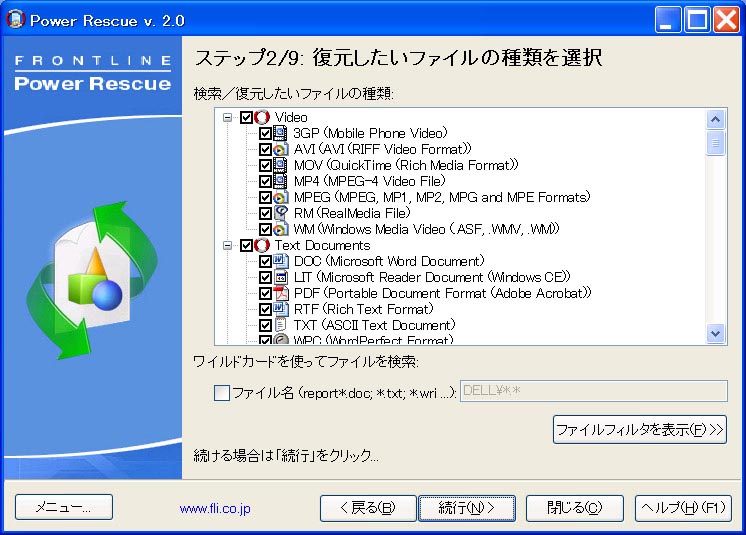Go back with the 戻る(B) button
The height and width of the screenshot is (535, 746).
(368, 508)
